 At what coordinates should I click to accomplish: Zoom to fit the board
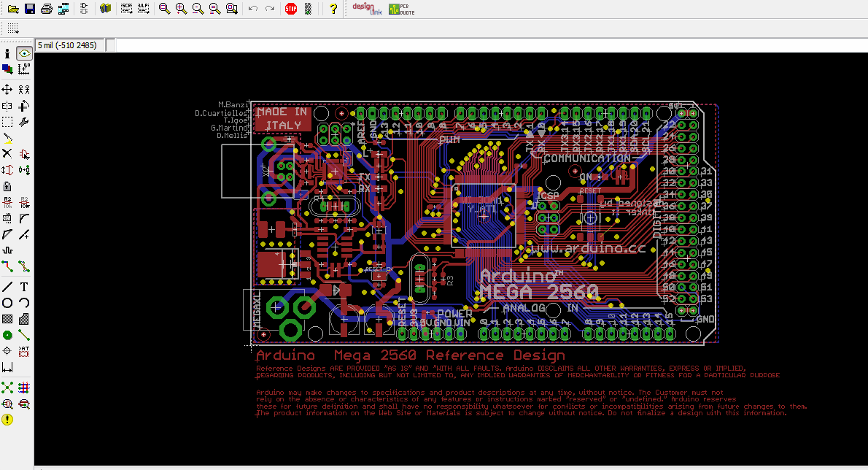point(164,9)
